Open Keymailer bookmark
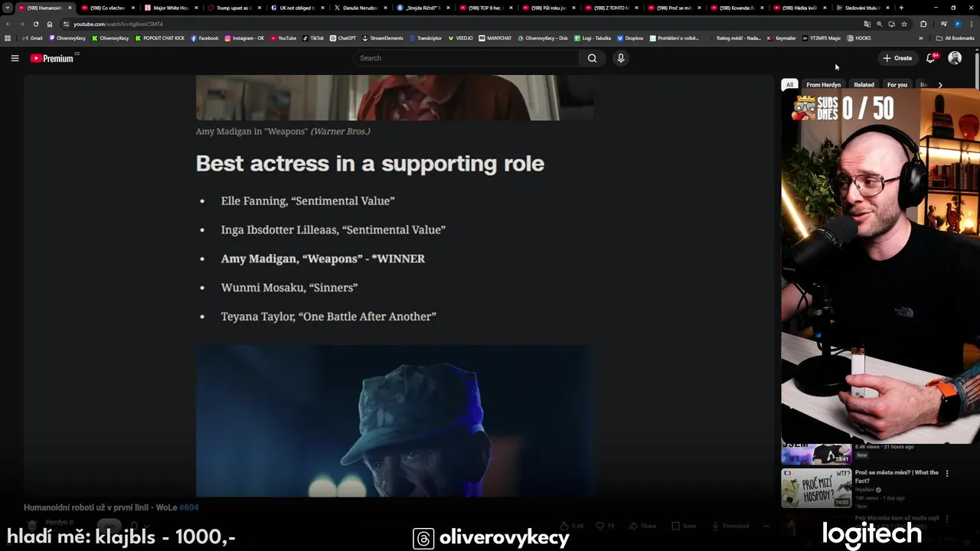The height and width of the screenshot is (551, 980). coord(782,37)
